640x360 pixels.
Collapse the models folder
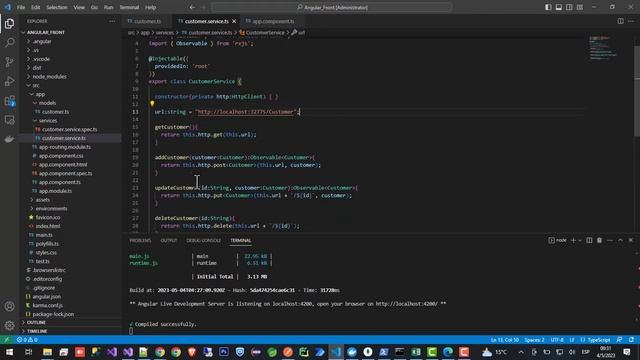point(47,103)
